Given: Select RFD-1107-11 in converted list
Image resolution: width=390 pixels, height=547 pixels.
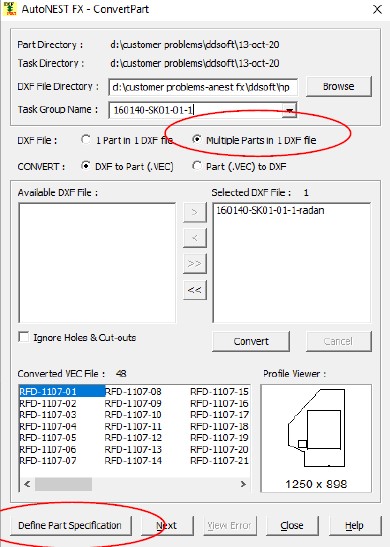Looking at the screenshot, I should 133,426.
